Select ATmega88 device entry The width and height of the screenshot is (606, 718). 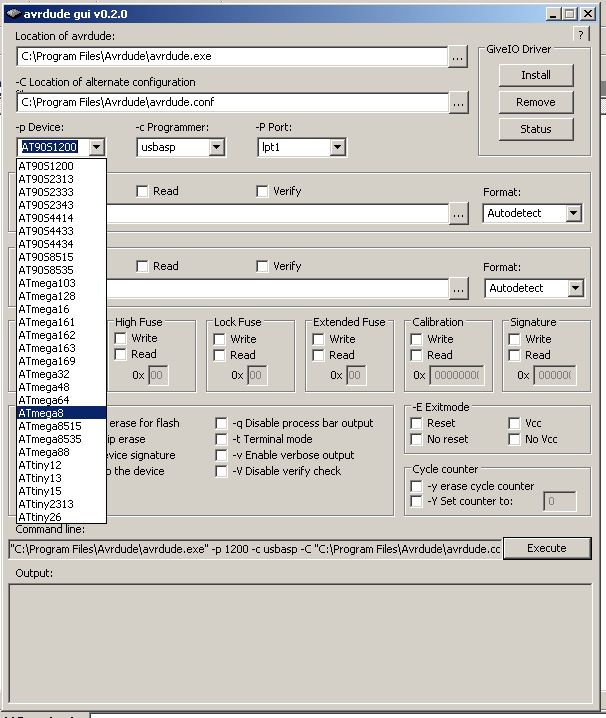tap(61, 452)
